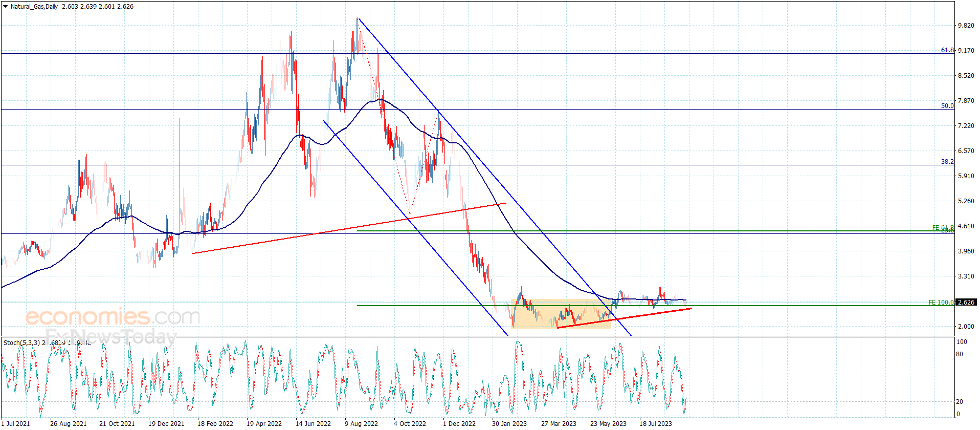This screenshot has height=430, width=980.
Task: Select the green FE 100.0 expansion label
Action: (941, 303)
